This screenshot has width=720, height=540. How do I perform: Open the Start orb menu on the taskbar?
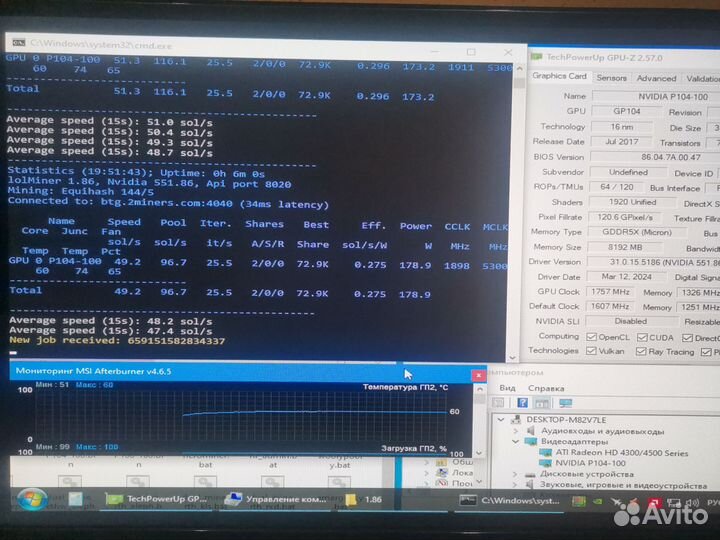coord(31,500)
